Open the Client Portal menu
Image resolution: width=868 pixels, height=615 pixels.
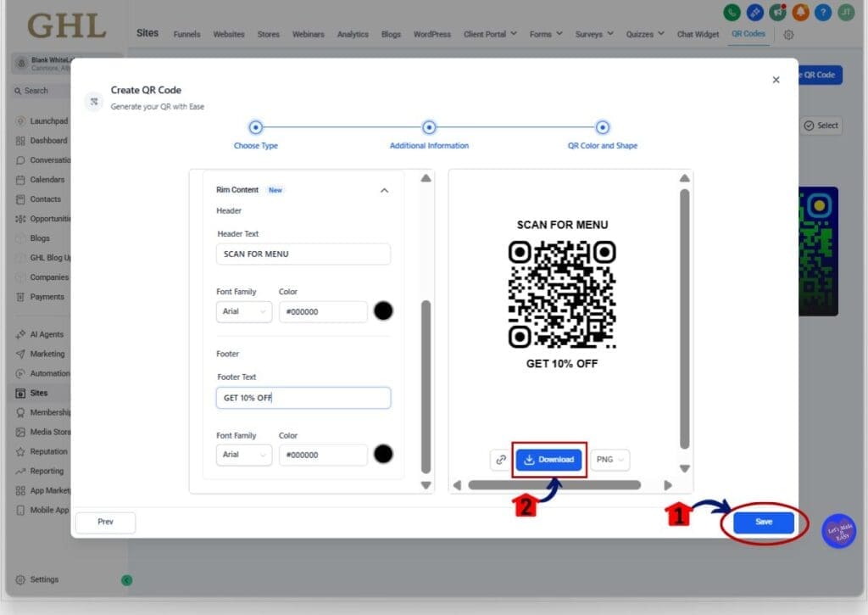[x=490, y=35]
